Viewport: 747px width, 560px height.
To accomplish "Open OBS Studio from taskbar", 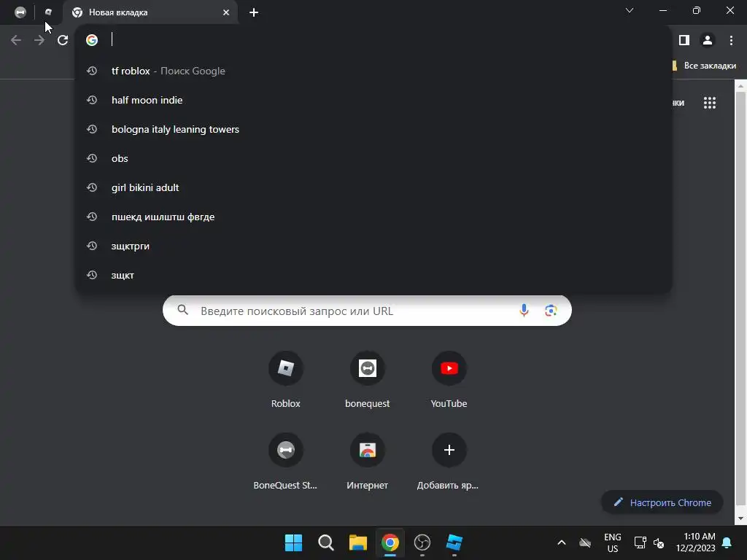I will pos(422,542).
